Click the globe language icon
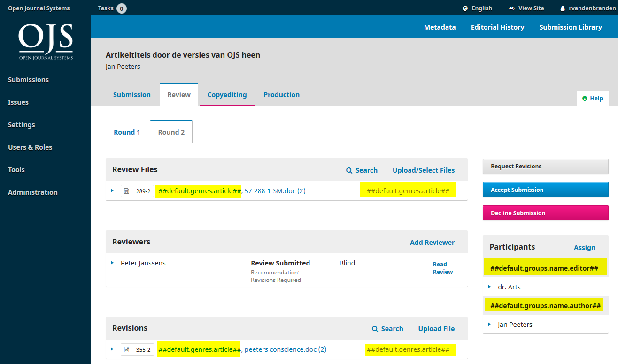618x364 pixels. coord(465,8)
